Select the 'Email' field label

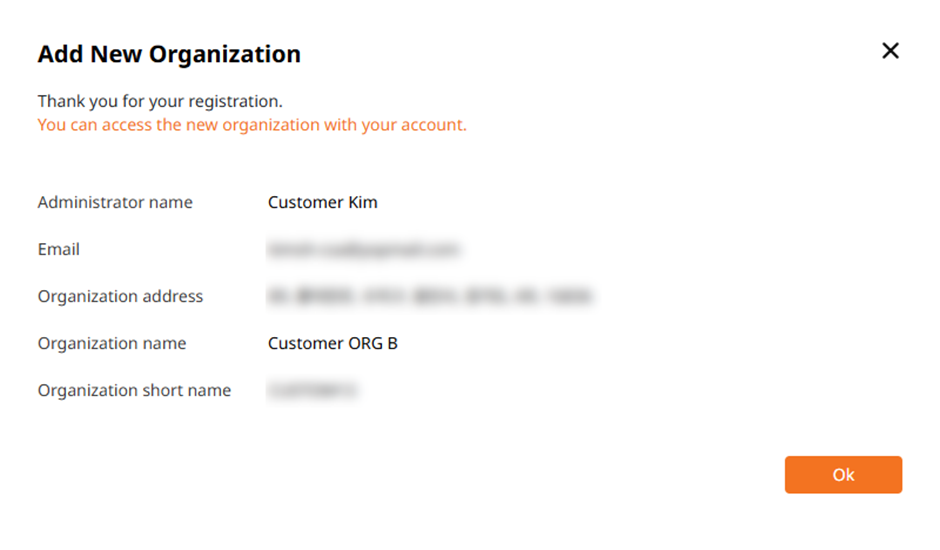59,249
